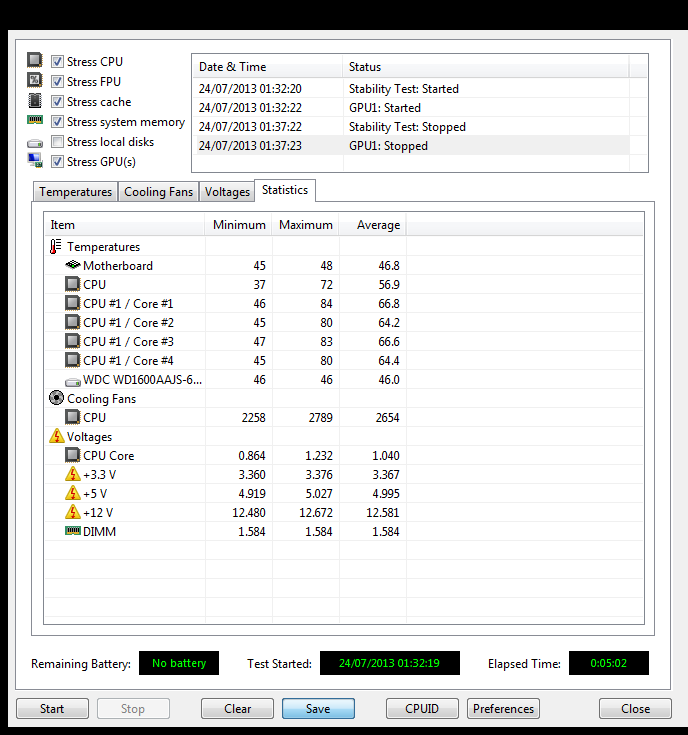Uncheck the Stress CPU checkbox

(x=58, y=62)
